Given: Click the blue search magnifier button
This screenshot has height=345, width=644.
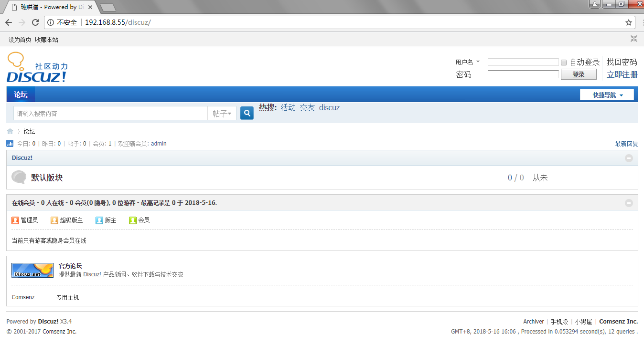Looking at the screenshot, I should (x=247, y=113).
